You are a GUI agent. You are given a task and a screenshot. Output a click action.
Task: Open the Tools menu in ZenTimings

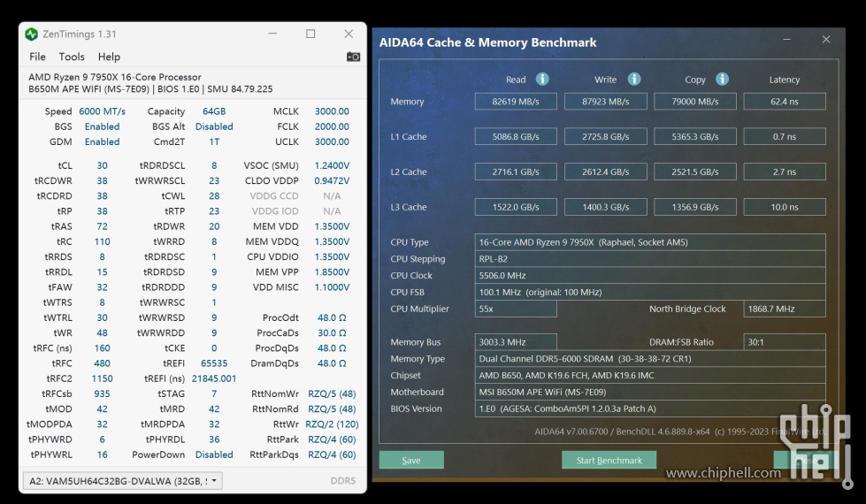click(x=72, y=57)
